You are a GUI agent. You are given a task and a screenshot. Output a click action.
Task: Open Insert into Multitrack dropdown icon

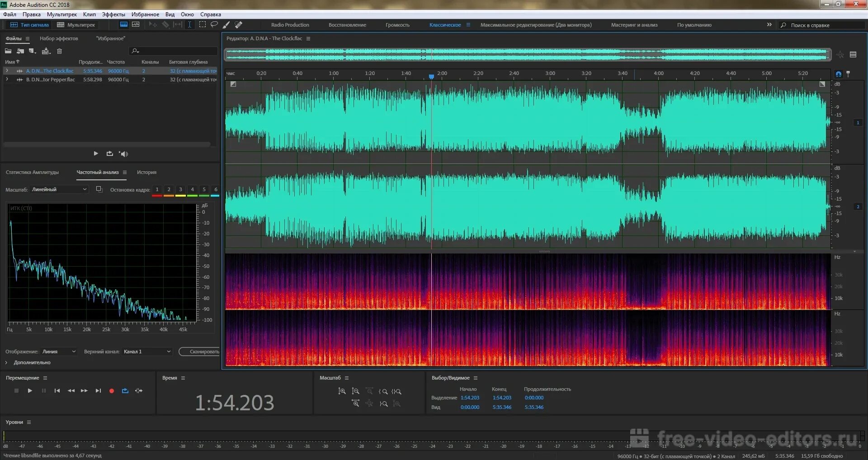(46, 51)
